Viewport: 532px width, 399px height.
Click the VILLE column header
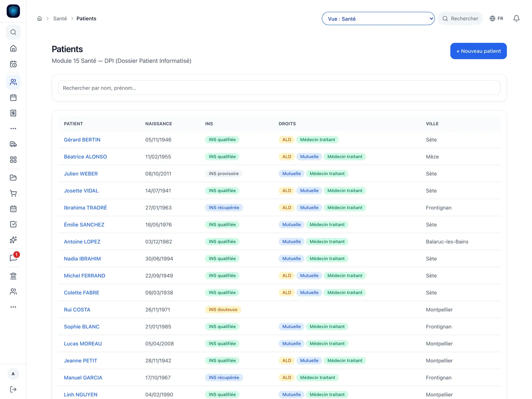point(432,124)
